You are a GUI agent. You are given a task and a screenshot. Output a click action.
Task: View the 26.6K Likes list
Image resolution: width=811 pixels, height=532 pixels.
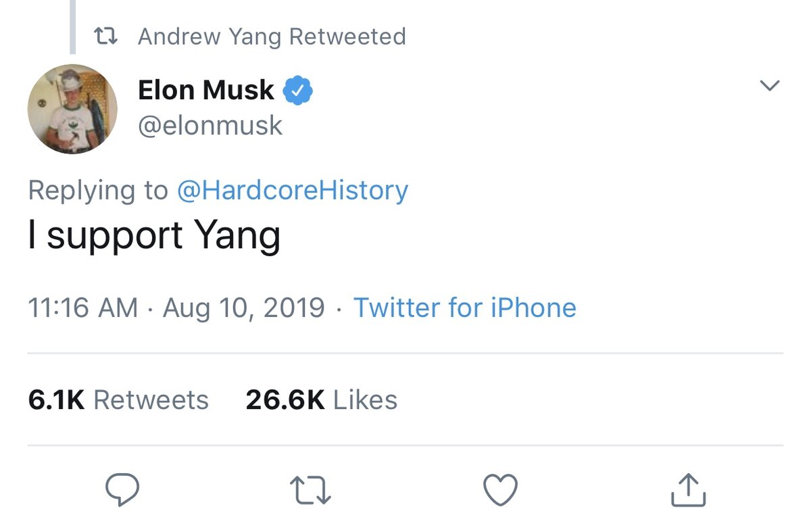coord(321,400)
